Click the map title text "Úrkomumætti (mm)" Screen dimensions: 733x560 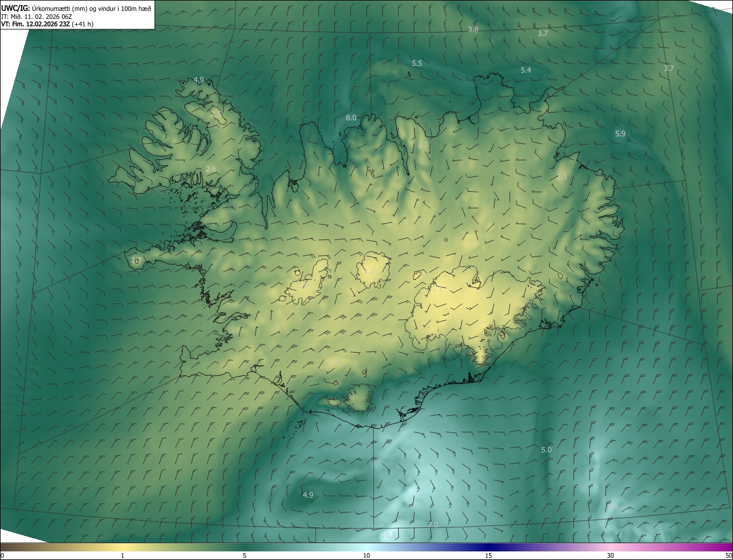click(59, 8)
